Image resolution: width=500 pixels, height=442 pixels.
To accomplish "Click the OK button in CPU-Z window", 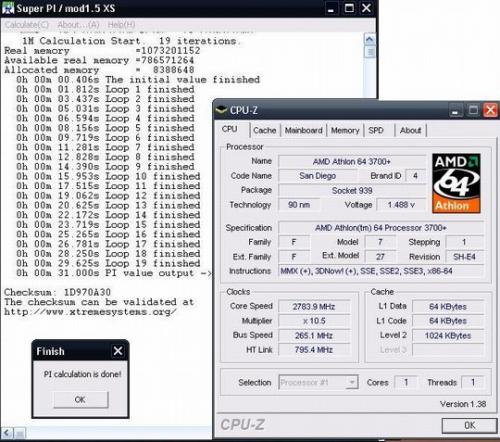I will (469, 425).
